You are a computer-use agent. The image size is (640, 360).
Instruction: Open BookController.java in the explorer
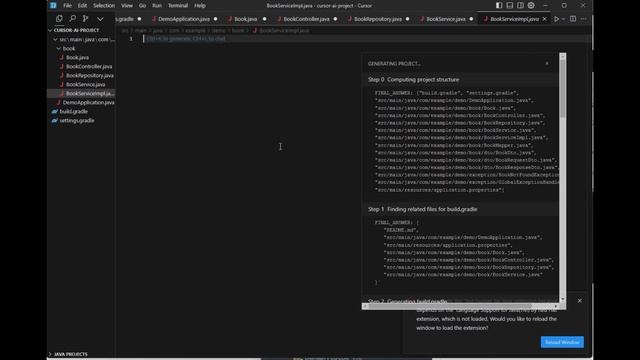(x=89, y=67)
